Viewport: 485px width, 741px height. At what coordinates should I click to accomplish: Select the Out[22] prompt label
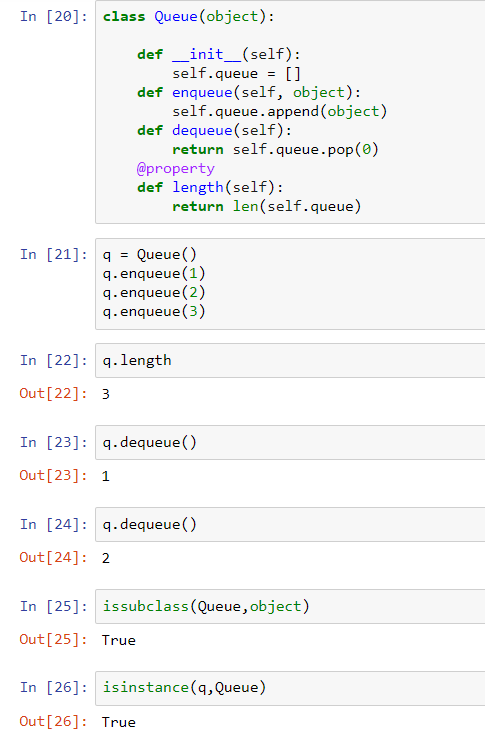(x=54, y=394)
